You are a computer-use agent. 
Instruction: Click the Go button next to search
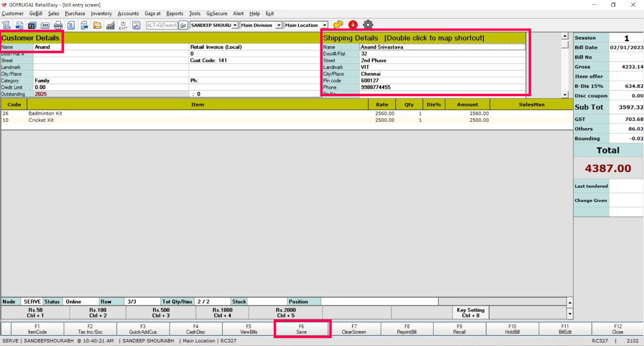(183, 25)
